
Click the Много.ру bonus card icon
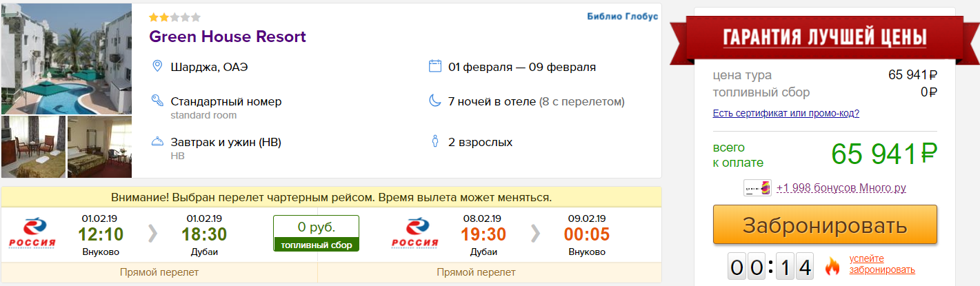click(757, 188)
